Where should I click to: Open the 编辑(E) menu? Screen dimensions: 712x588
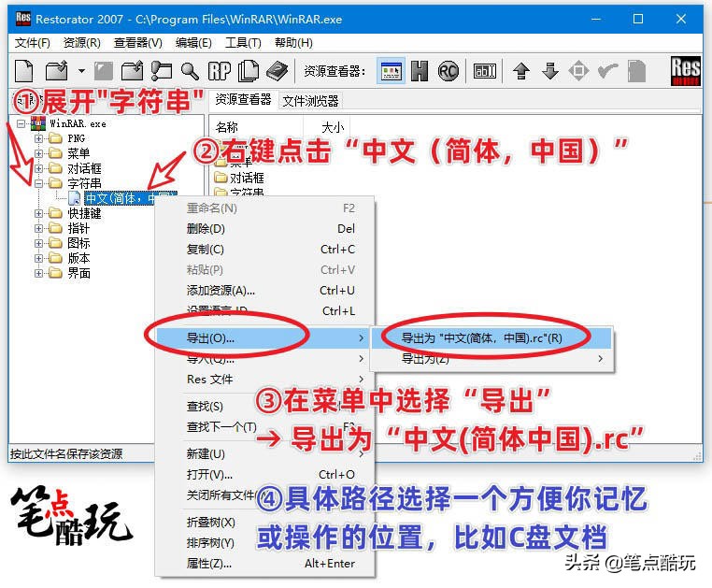(193, 43)
